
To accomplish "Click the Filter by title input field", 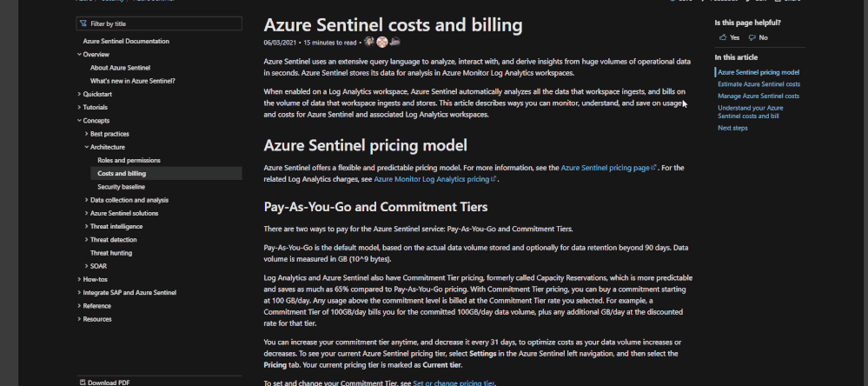I will (x=161, y=24).
